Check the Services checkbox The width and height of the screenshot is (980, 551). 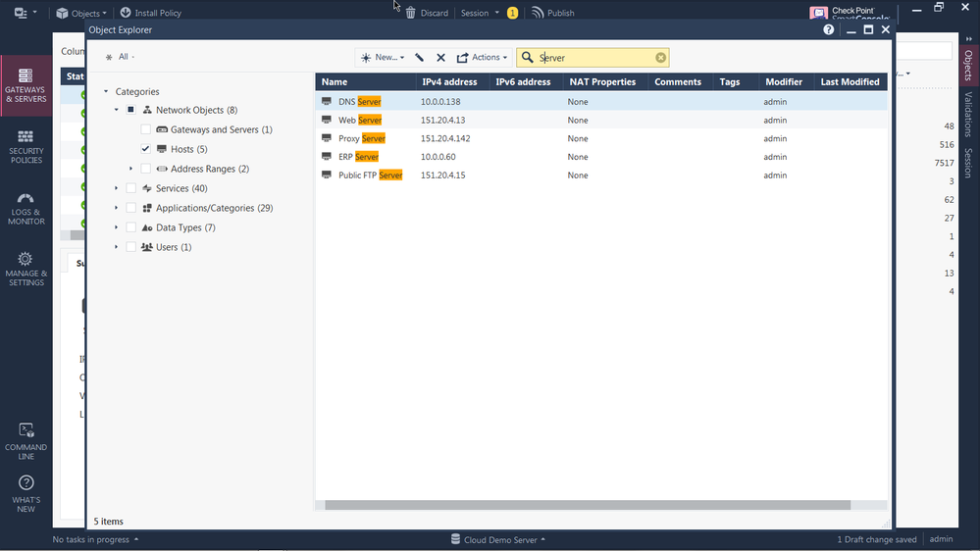pos(130,188)
